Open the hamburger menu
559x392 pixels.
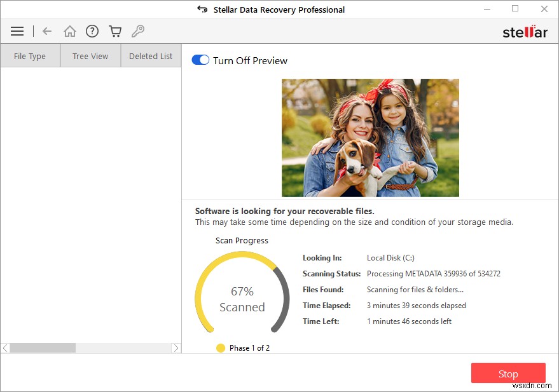(x=17, y=30)
